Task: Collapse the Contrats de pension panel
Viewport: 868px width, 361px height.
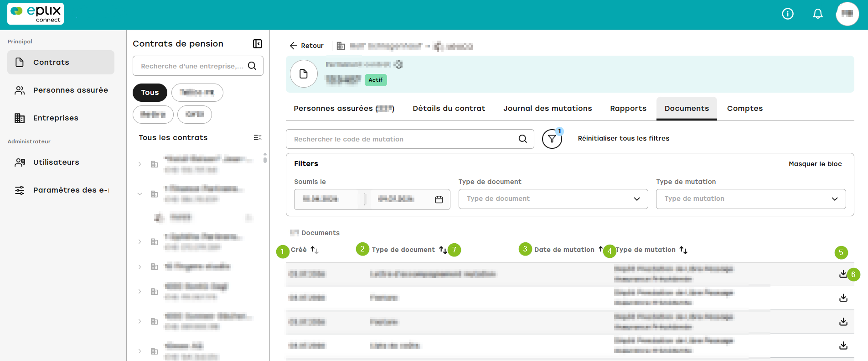Action: point(258,44)
